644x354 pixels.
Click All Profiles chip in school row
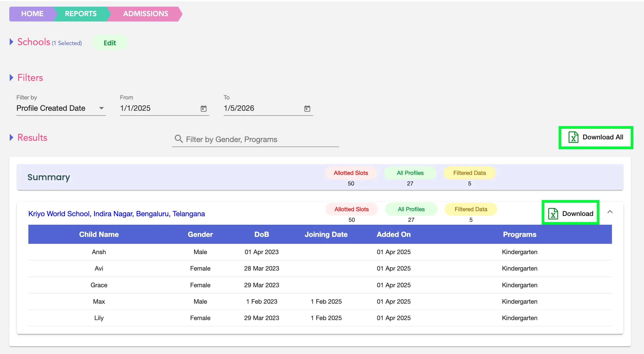[x=411, y=209]
